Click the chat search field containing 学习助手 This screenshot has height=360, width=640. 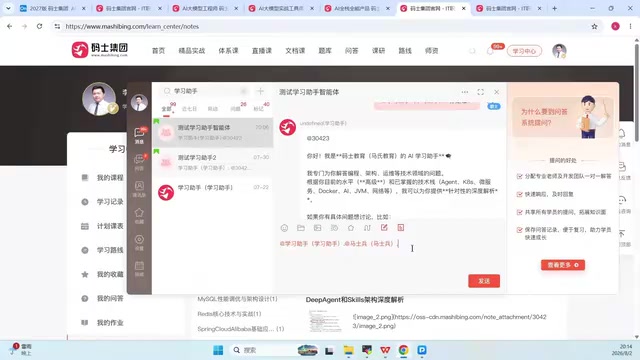coord(205,91)
